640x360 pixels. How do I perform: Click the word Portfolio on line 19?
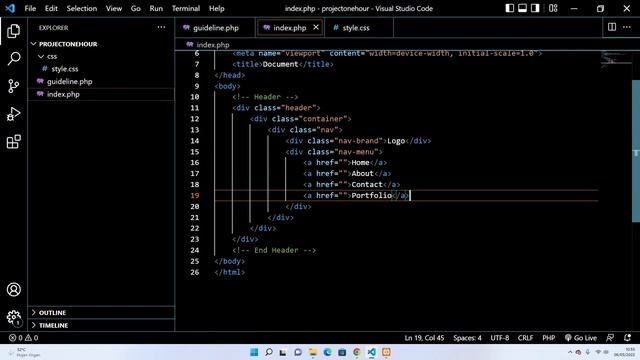pos(371,196)
